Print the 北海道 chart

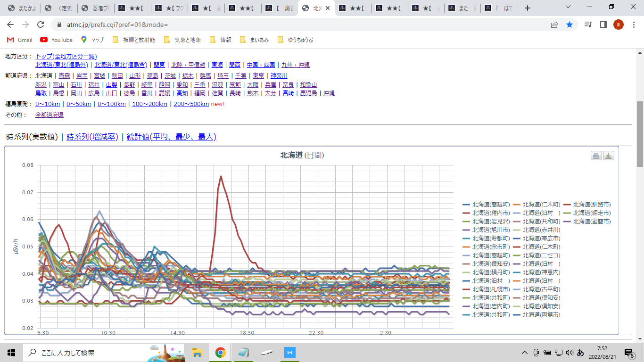(596, 156)
